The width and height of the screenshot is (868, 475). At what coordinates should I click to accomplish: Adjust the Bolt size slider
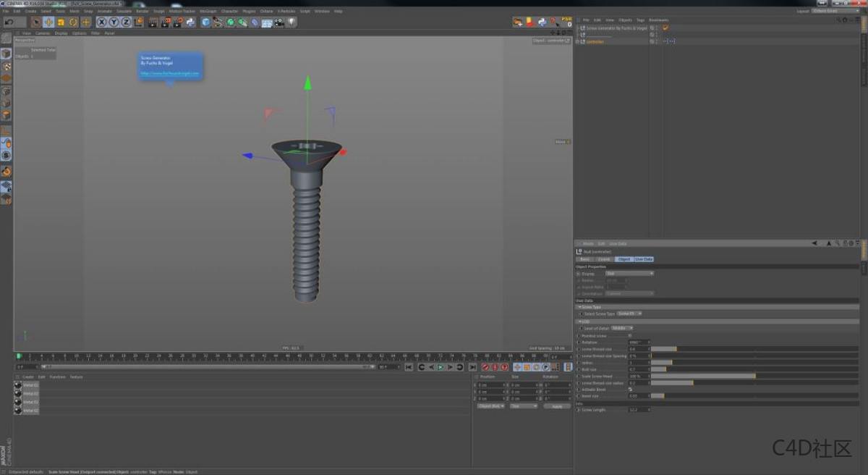[x=665, y=369]
